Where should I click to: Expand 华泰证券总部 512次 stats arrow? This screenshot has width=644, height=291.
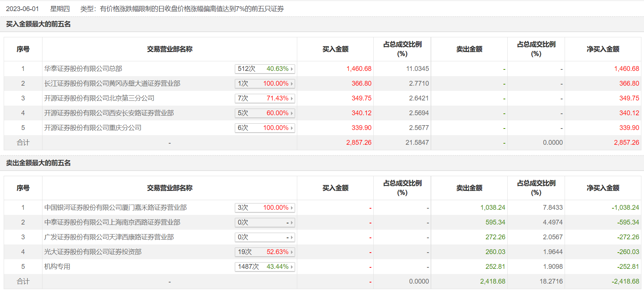click(x=292, y=69)
